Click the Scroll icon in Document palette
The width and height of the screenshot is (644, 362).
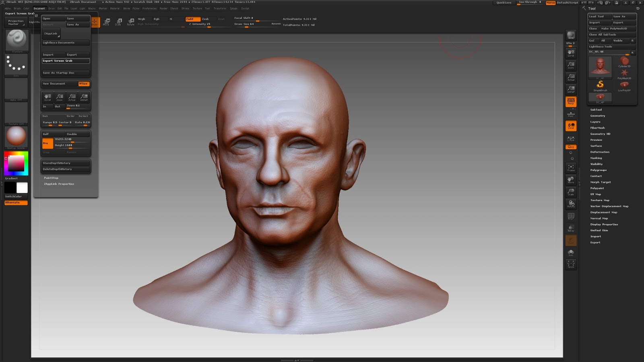[x=47, y=97]
